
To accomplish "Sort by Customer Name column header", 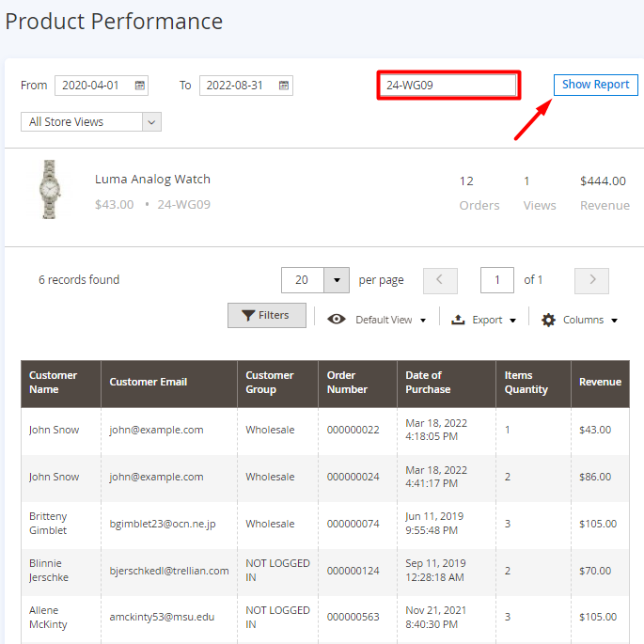I will point(61,384).
